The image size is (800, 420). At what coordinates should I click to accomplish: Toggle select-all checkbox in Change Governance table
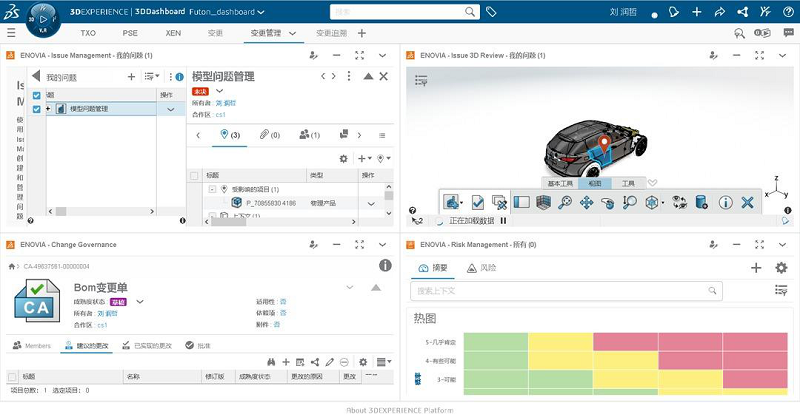12,377
